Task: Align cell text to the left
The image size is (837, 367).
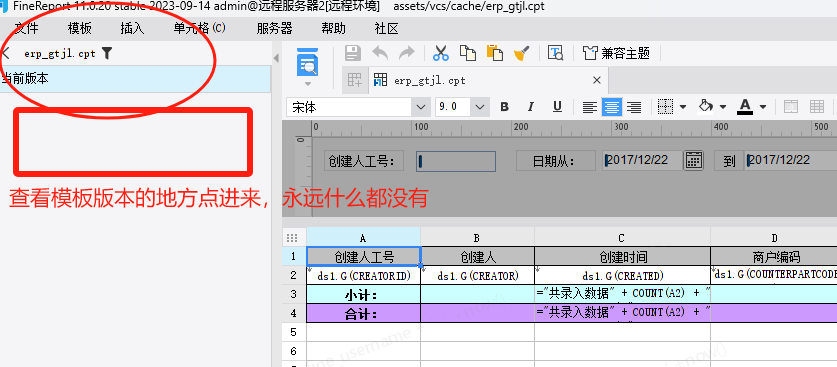Action: (x=589, y=107)
